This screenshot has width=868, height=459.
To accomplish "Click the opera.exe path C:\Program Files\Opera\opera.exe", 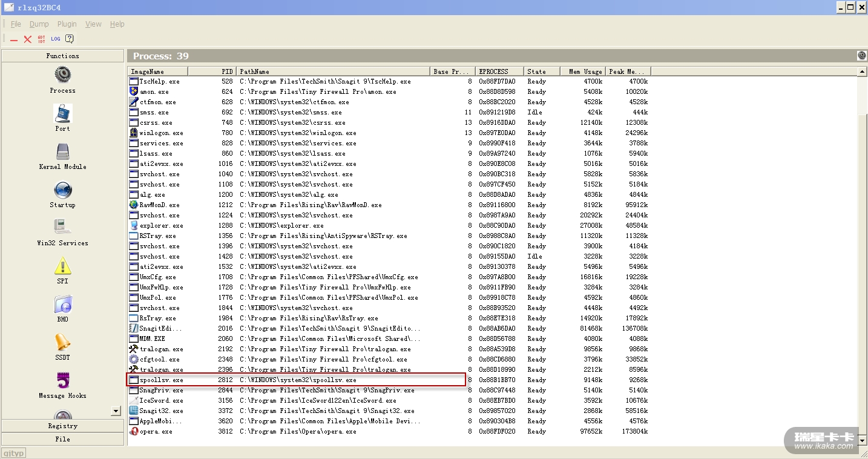I will pos(298,431).
